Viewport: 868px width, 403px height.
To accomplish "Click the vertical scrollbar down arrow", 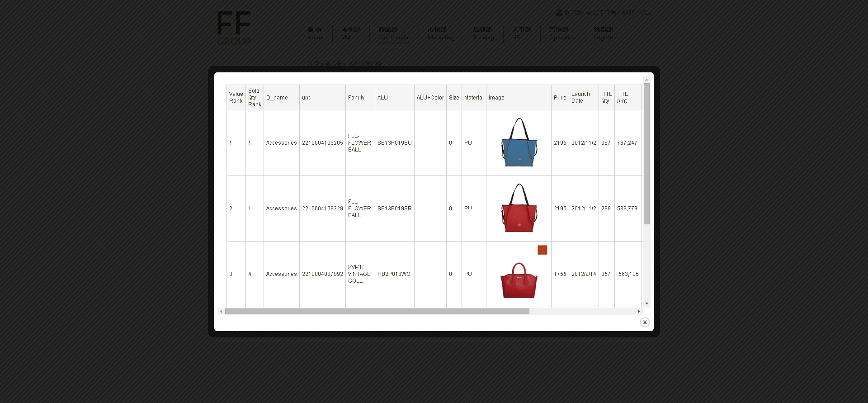I will [x=646, y=303].
